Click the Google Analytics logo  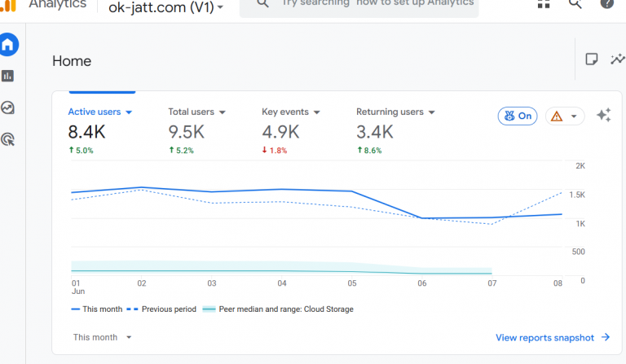click(x=8, y=6)
